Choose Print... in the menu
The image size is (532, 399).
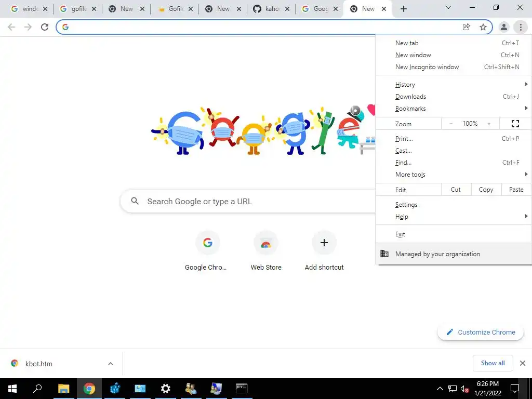click(454, 138)
